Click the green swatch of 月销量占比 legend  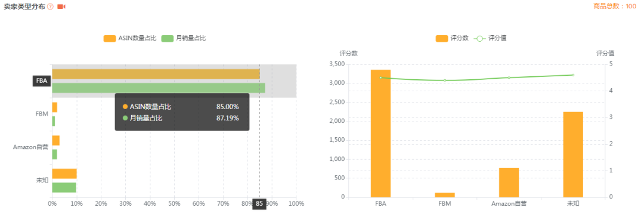click(167, 38)
